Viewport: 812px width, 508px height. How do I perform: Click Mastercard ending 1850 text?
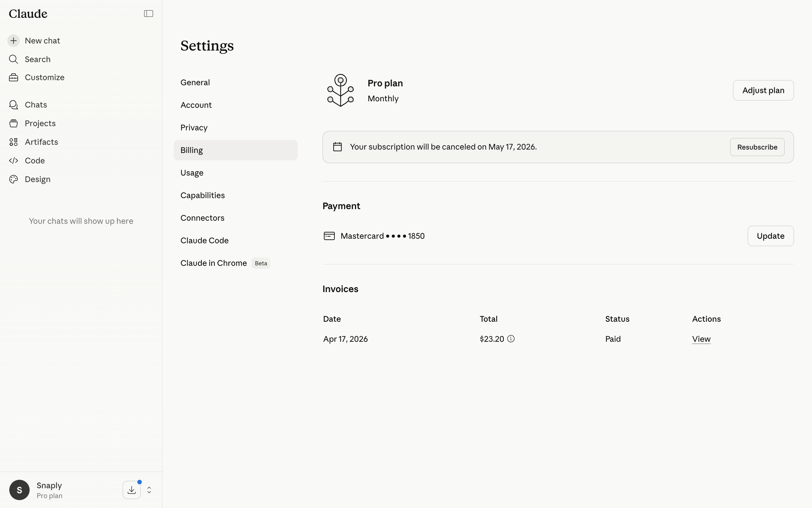tap(383, 236)
